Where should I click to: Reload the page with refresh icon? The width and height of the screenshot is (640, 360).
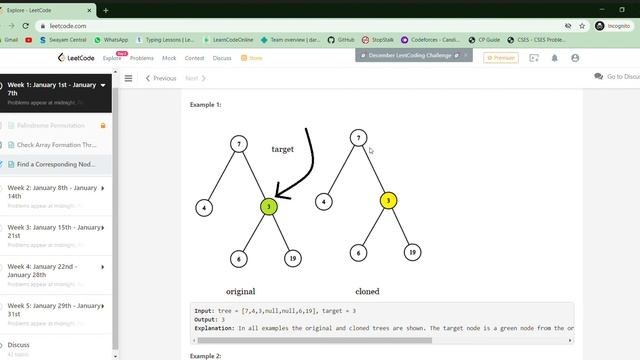(x=26, y=26)
